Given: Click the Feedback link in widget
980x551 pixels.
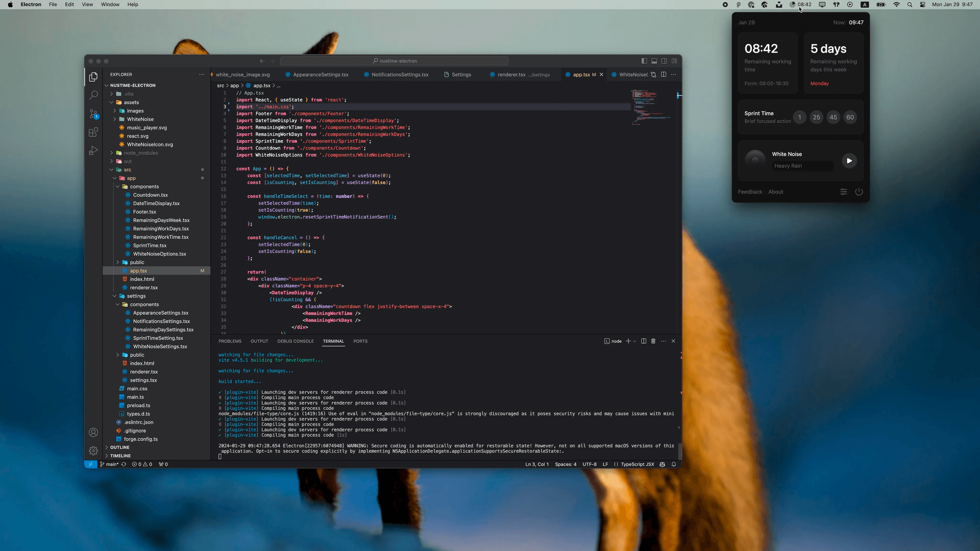Looking at the screenshot, I should point(750,192).
